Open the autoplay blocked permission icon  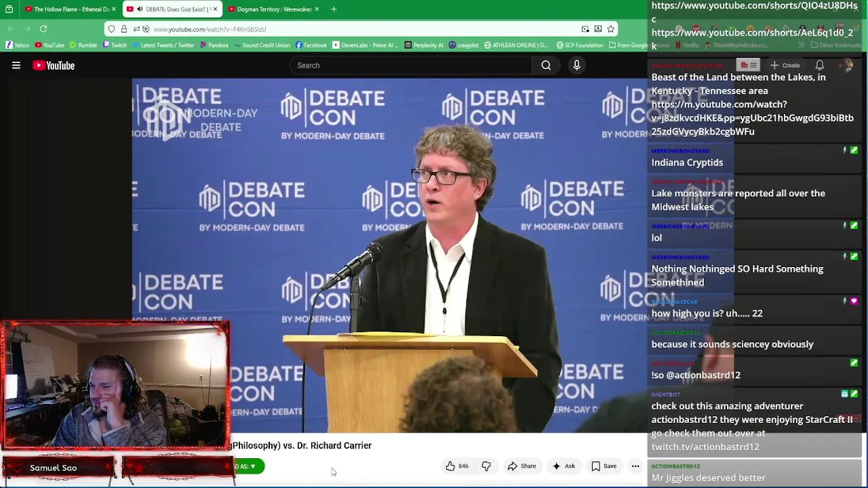pyautogui.click(x=146, y=29)
